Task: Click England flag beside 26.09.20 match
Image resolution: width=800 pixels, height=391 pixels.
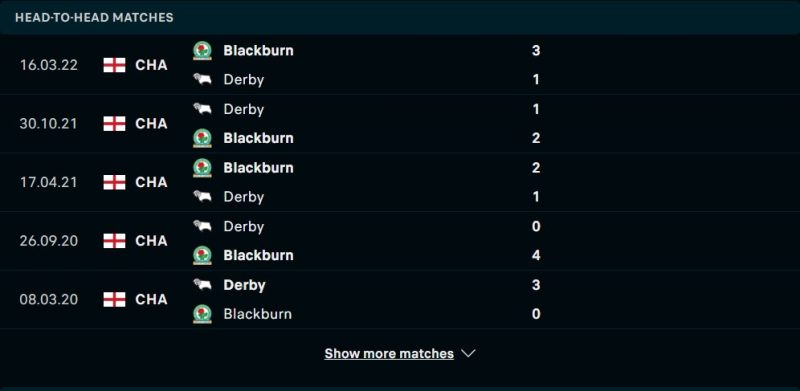Action: click(114, 240)
